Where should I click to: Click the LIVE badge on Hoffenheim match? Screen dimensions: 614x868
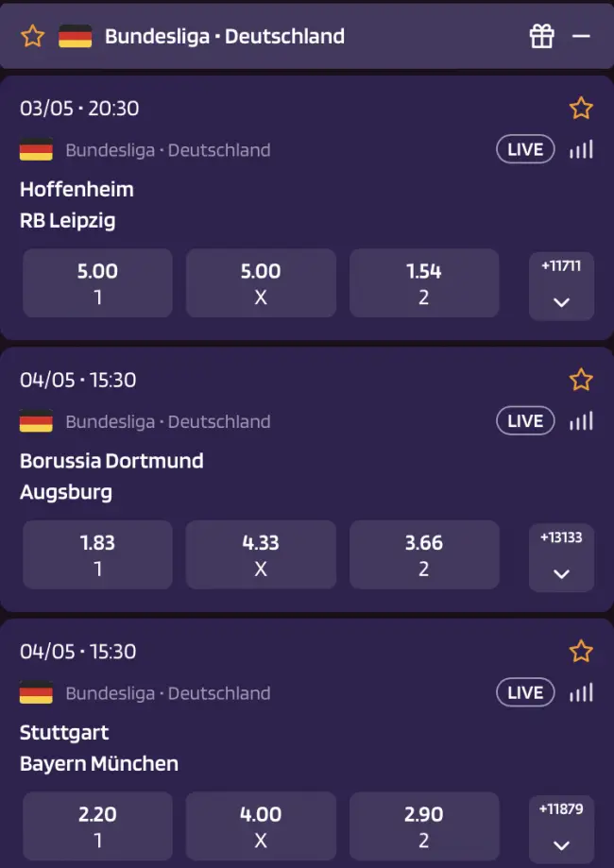[525, 149]
